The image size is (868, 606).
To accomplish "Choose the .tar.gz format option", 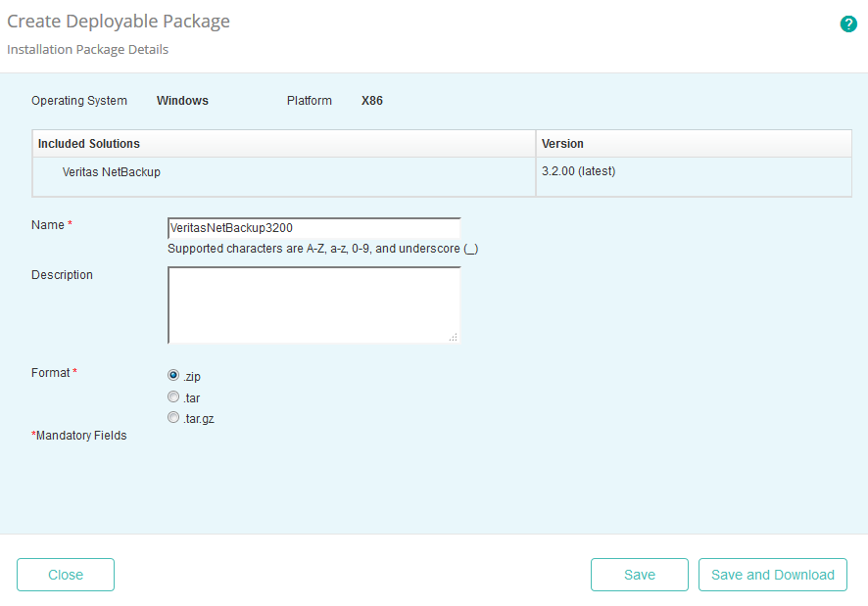I will [x=173, y=417].
